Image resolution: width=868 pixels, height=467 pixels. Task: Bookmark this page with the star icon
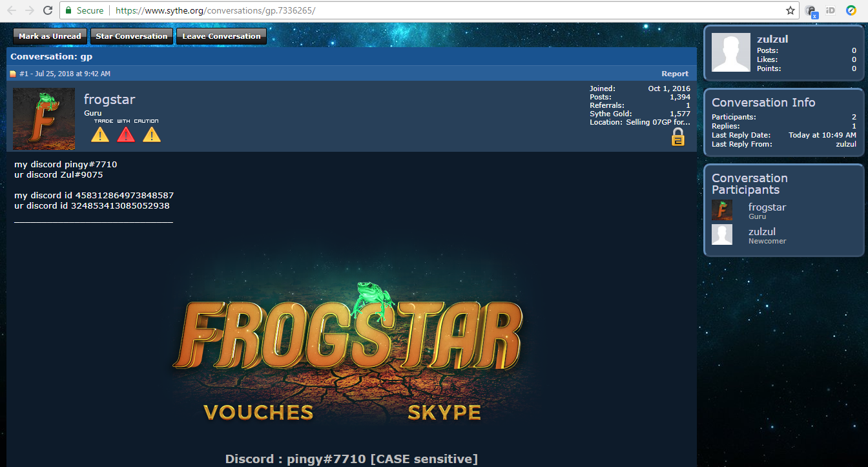pos(790,10)
